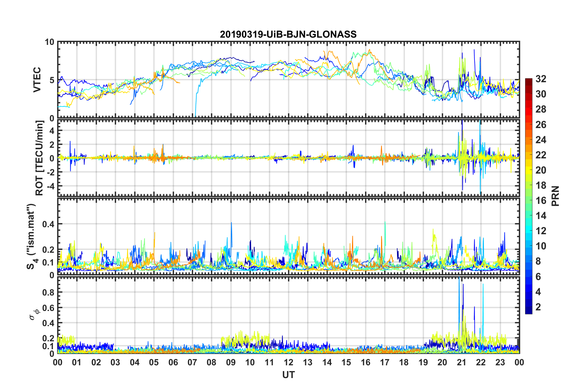Click x-axis tick label 15
This screenshot has width=577, height=392.
(x=346, y=362)
